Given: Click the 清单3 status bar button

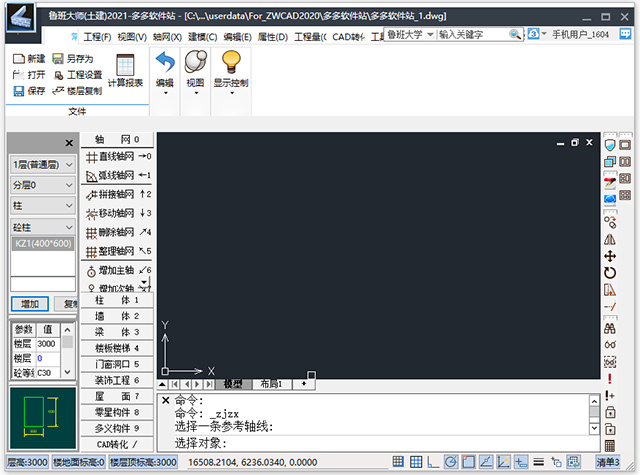Looking at the screenshot, I should pyautogui.click(x=608, y=462).
